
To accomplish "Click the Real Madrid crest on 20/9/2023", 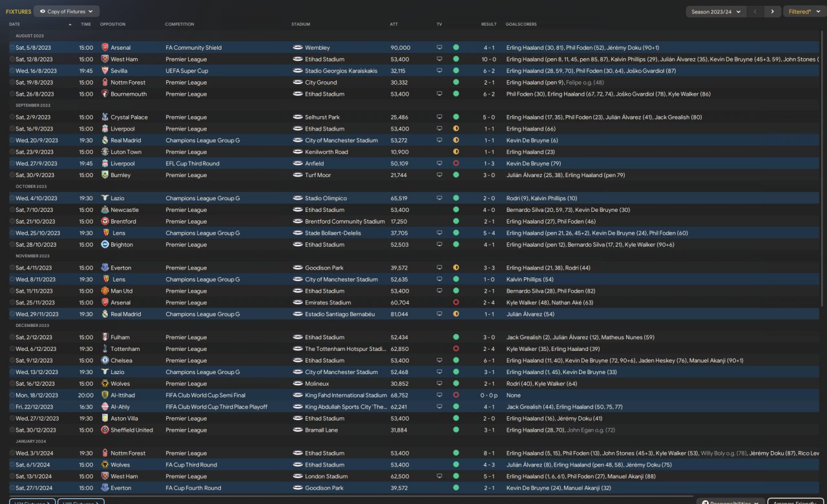I will coord(105,141).
